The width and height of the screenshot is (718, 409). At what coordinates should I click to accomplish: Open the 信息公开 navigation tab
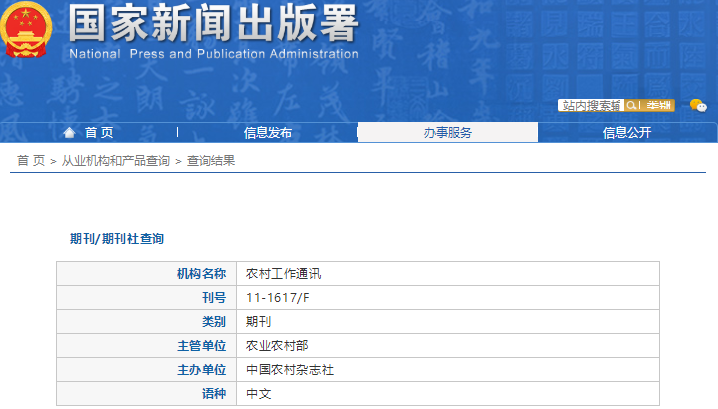(x=627, y=133)
